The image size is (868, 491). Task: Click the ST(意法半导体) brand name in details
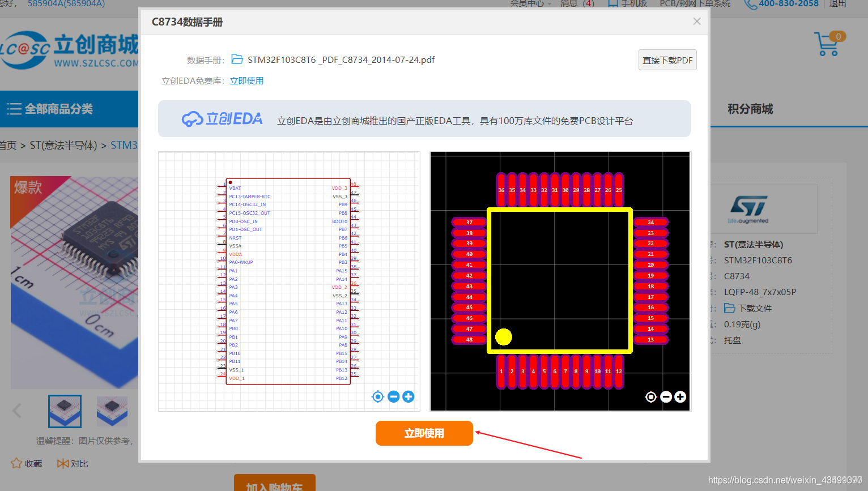point(754,244)
